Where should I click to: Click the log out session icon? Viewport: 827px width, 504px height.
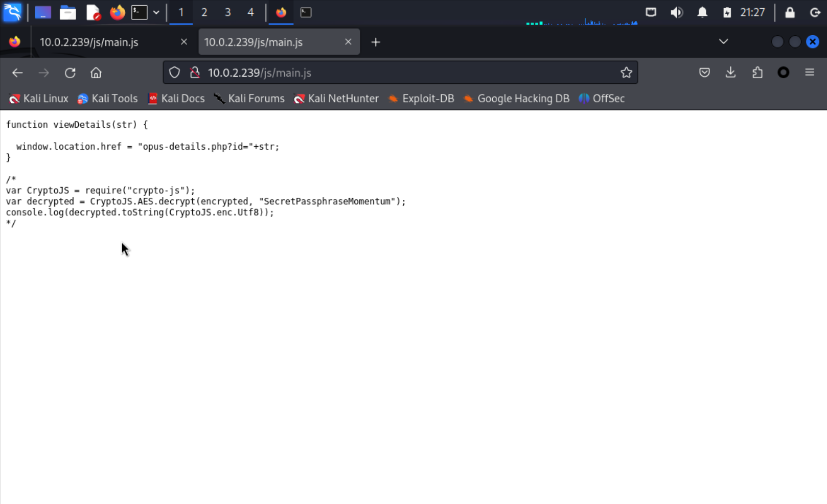(815, 12)
